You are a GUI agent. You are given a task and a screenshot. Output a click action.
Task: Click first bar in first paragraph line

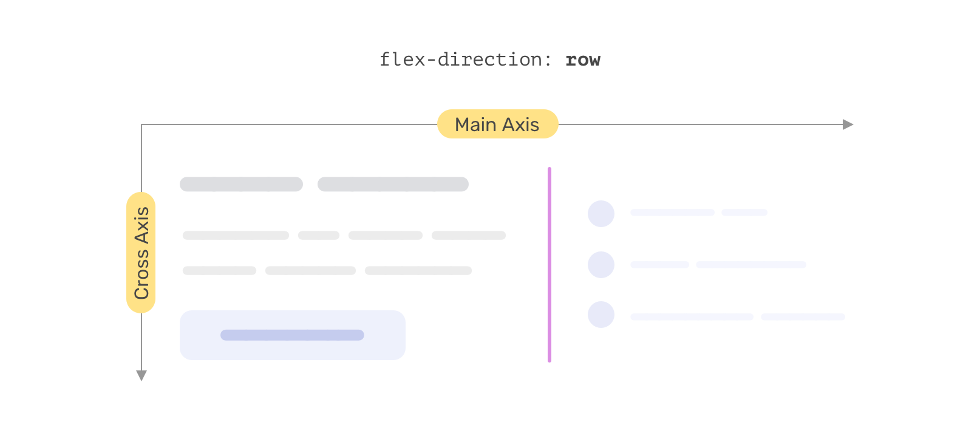(236, 235)
